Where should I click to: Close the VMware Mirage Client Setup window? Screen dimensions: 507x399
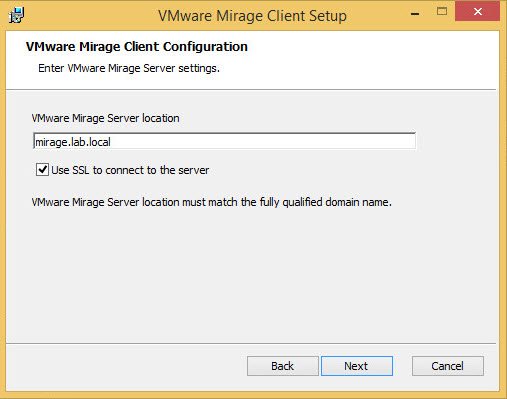[x=477, y=12]
